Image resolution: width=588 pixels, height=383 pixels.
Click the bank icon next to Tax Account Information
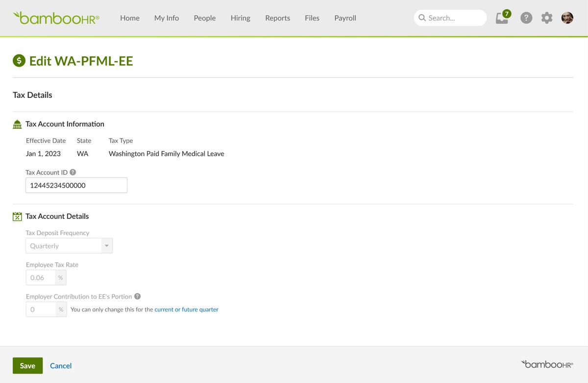[x=17, y=124]
